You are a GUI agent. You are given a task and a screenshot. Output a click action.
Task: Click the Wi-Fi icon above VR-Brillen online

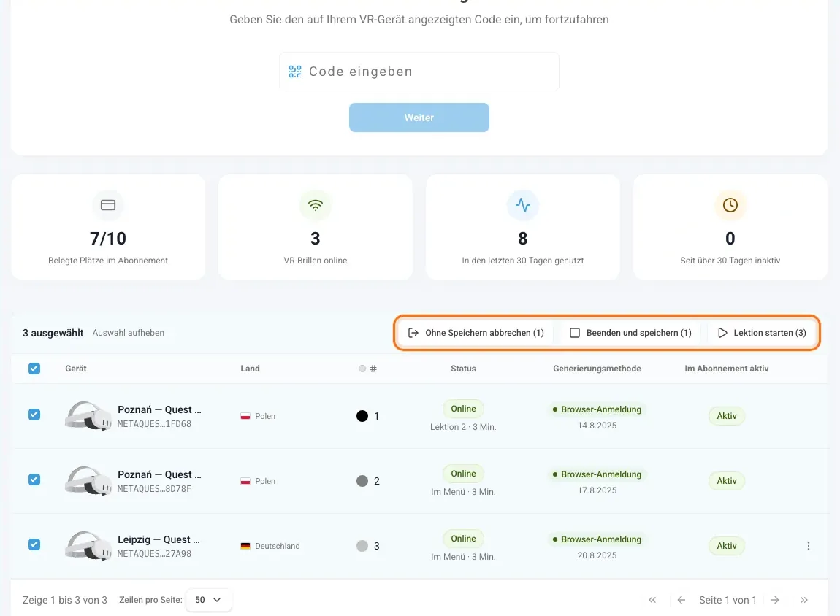coord(316,205)
